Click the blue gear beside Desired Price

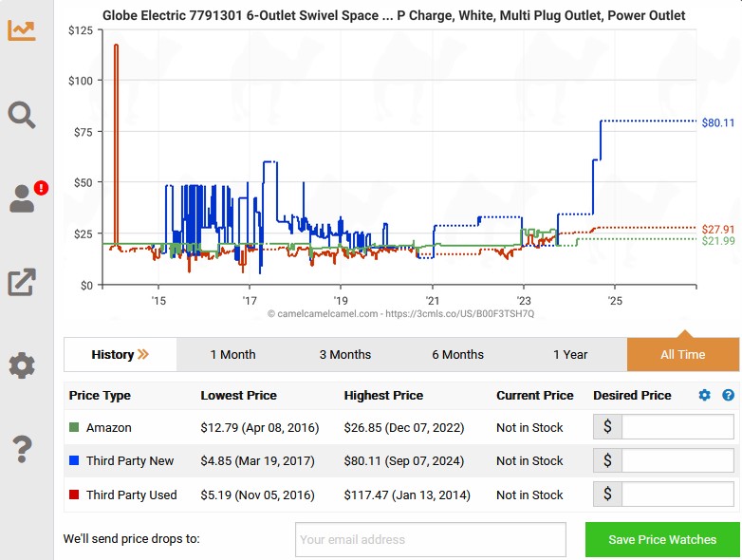click(705, 395)
